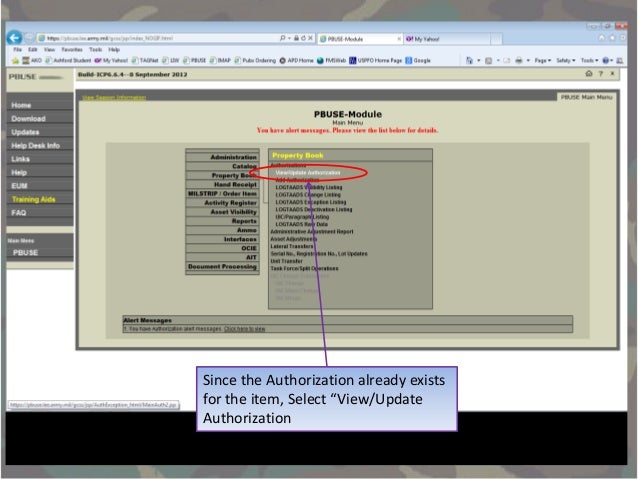638x479 pixels.
Task: Open the Help menu in menu bar
Action: 114,50
